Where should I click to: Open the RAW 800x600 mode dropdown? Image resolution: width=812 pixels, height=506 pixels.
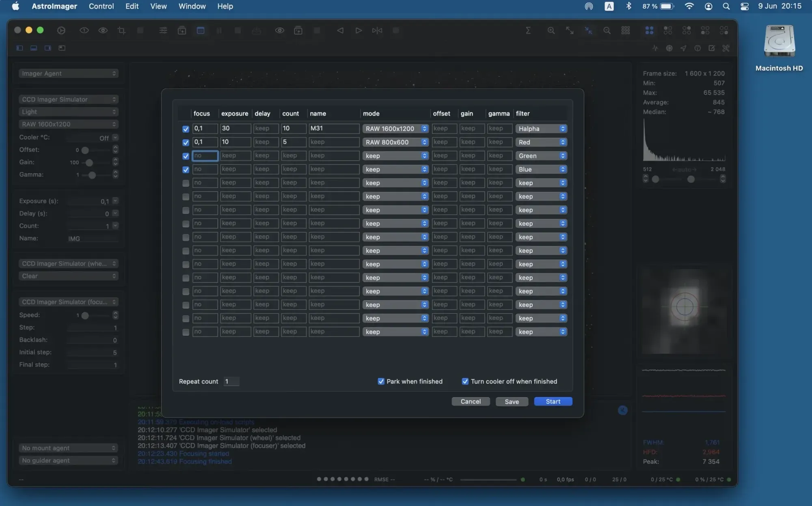(x=395, y=142)
